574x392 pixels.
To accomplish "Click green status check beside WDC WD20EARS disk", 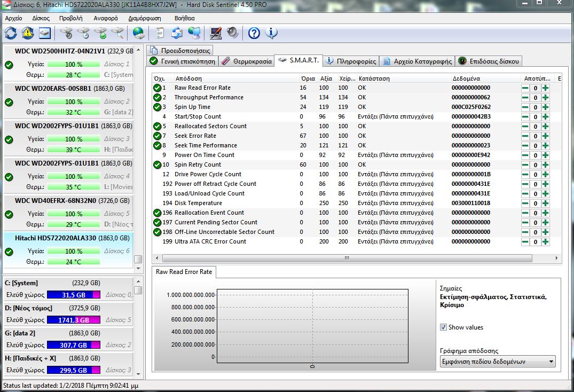I will pyautogui.click(x=9, y=102).
